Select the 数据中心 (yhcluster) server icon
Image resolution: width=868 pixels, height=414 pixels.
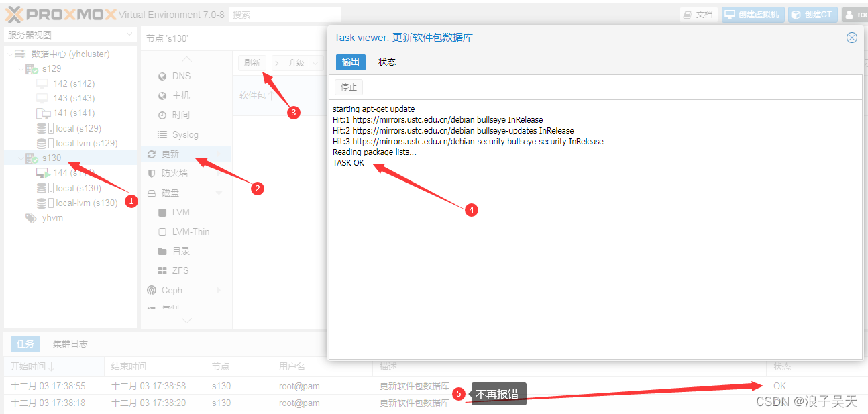pyautogui.click(x=21, y=54)
